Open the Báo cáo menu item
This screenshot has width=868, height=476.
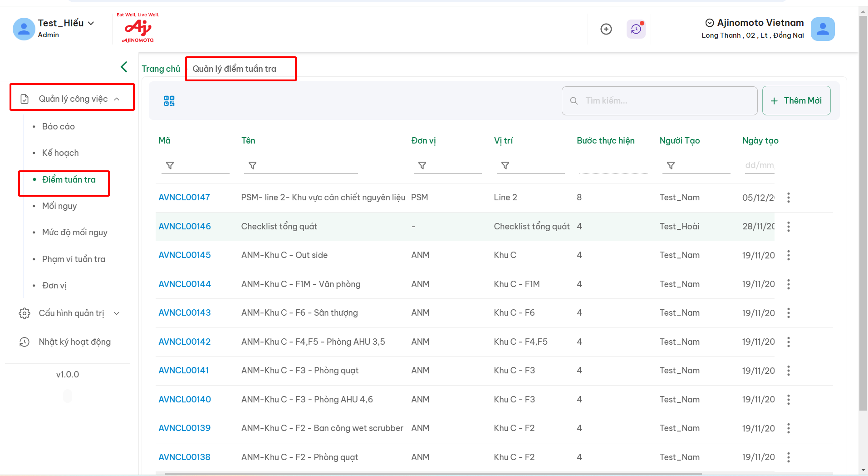click(x=59, y=127)
